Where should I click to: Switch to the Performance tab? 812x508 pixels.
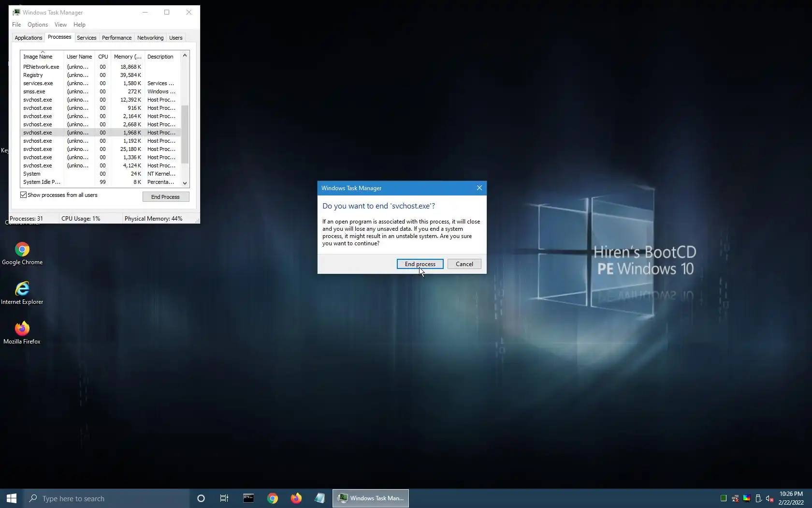(116, 38)
